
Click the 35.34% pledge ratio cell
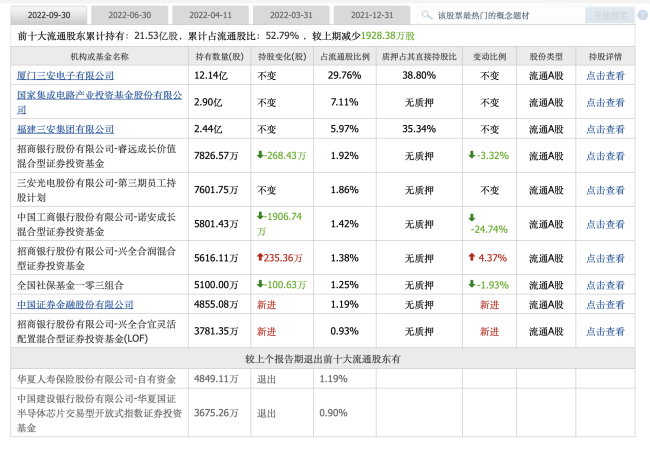pyautogui.click(x=419, y=129)
